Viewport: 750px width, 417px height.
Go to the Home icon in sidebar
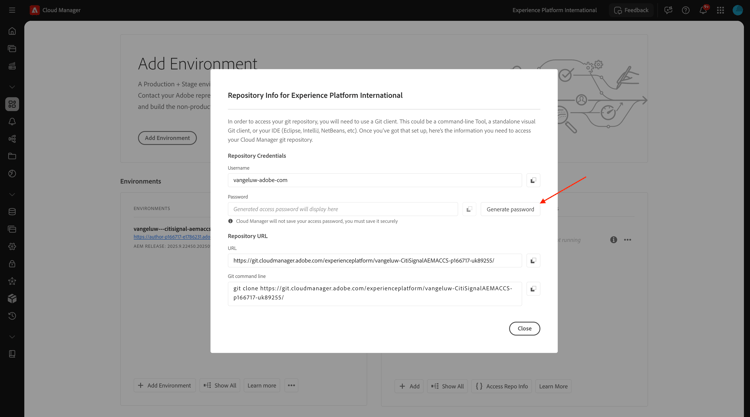click(12, 31)
